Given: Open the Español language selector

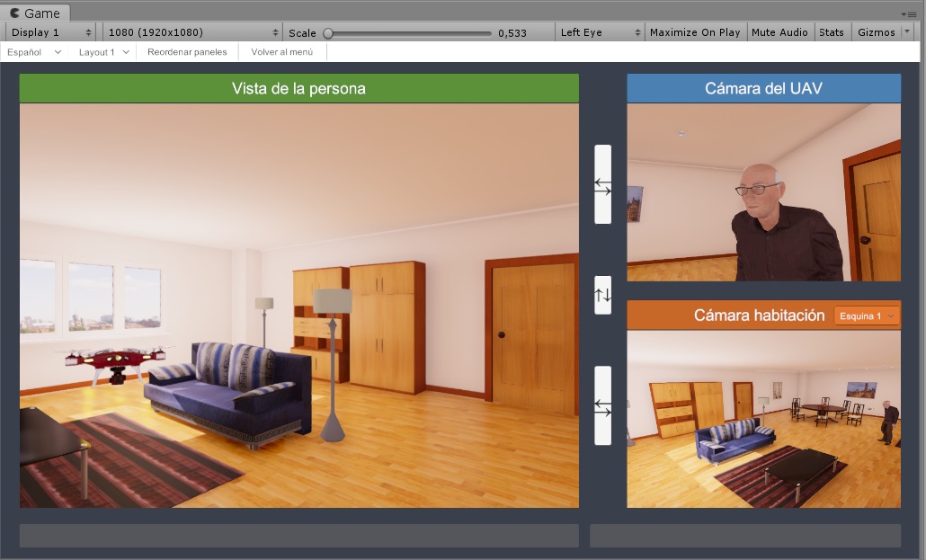Looking at the screenshot, I should pyautogui.click(x=34, y=52).
